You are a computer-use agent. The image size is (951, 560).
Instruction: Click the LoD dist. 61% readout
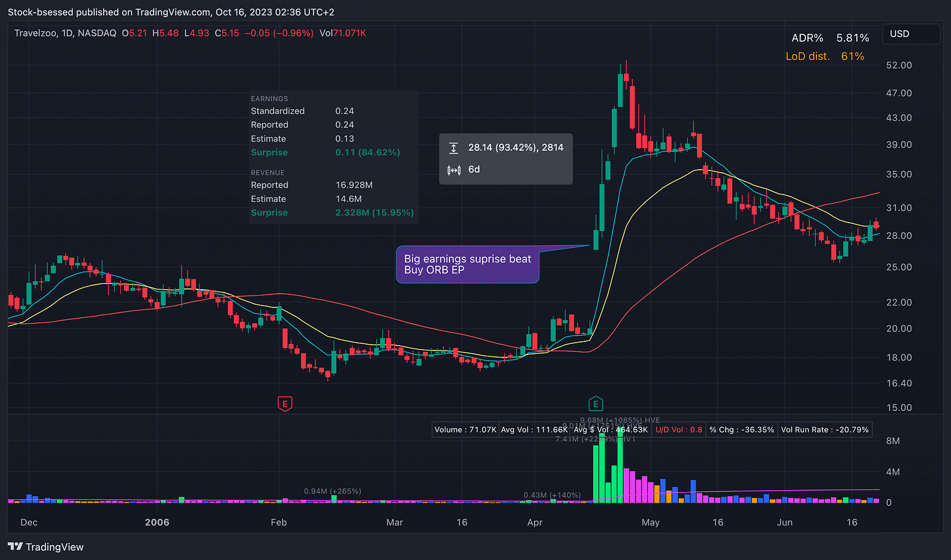(825, 56)
